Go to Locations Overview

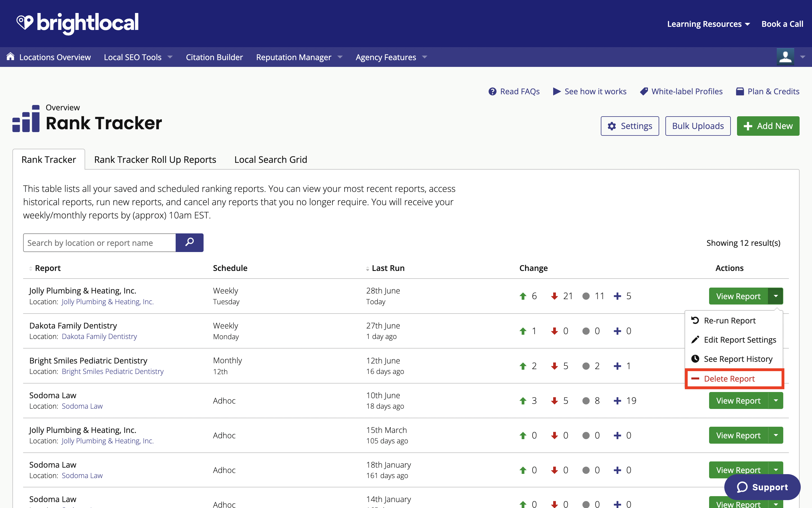(x=55, y=57)
